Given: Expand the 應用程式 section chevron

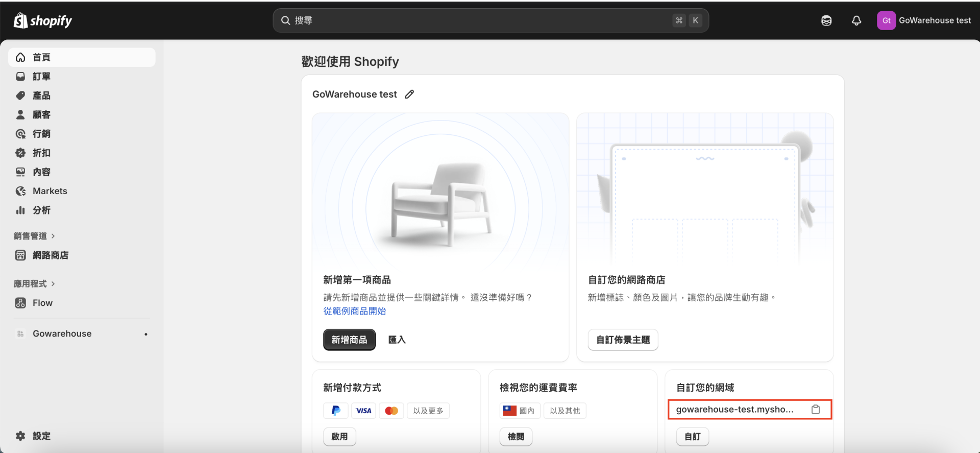Looking at the screenshot, I should click(53, 284).
